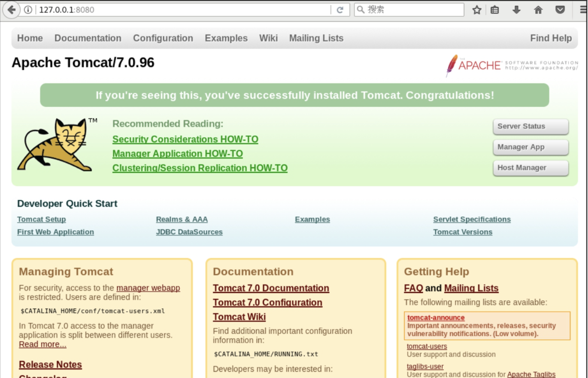Click the Developer Quick Start heading
Image resolution: width=588 pixels, height=378 pixels.
67,204
